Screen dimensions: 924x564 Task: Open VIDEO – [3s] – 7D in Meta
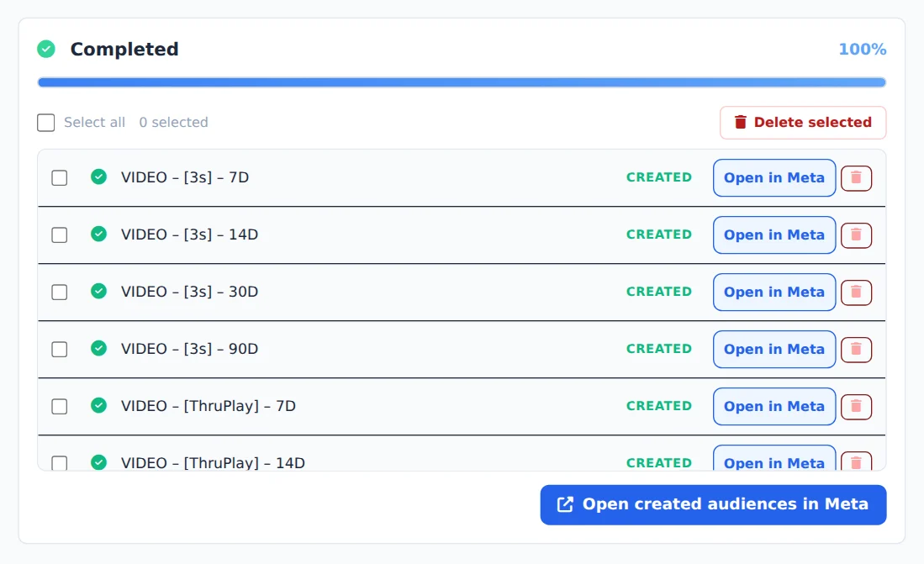pos(774,178)
